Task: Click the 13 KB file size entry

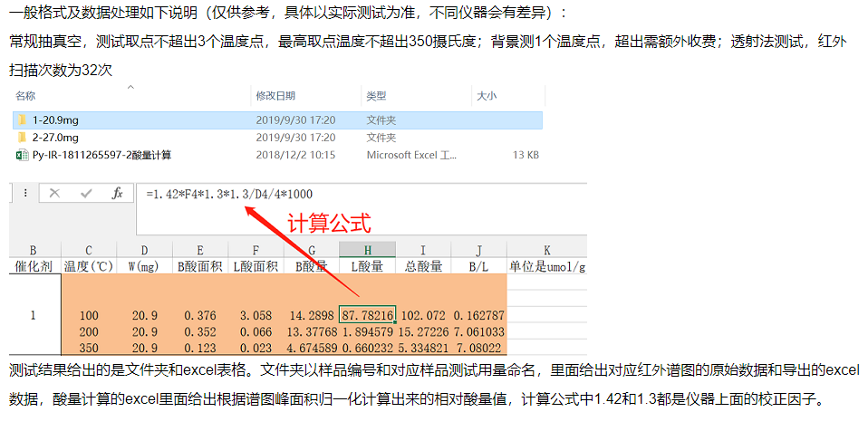Action: pyautogui.click(x=526, y=156)
